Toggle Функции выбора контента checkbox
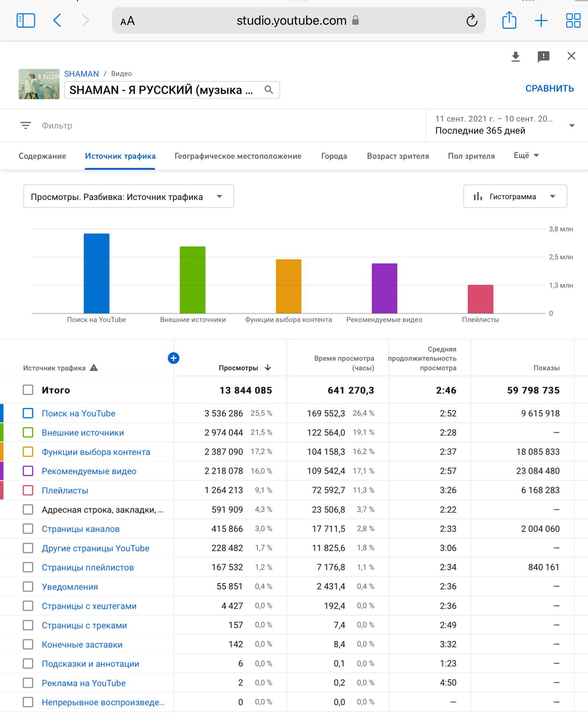The height and width of the screenshot is (725, 588). [28, 452]
